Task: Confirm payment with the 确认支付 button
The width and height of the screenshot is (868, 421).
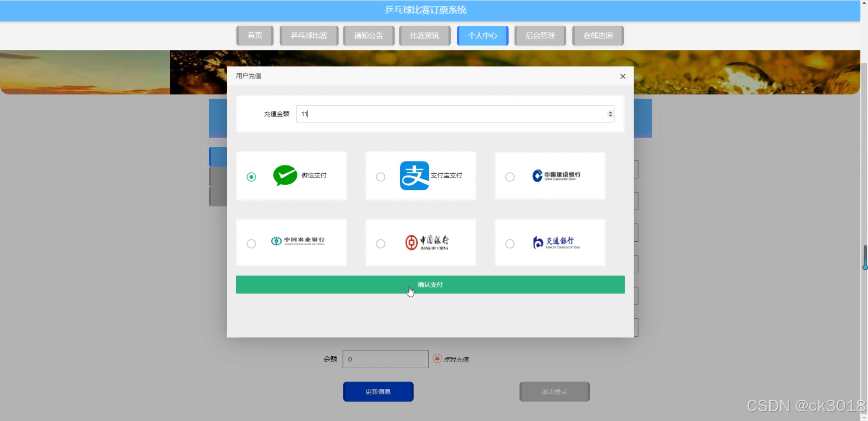Action: pos(430,285)
